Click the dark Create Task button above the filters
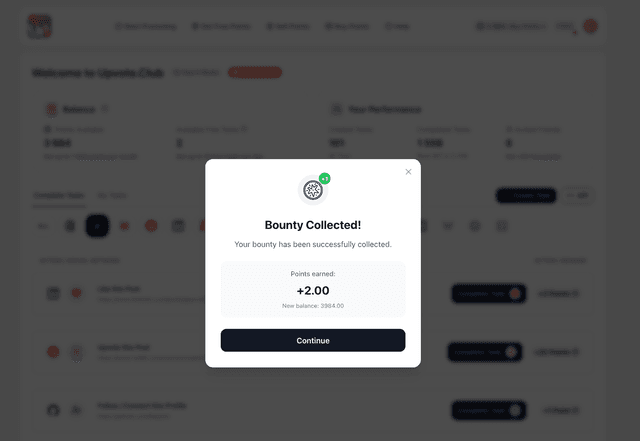This screenshot has height=441, width=640. coord(526,196)
